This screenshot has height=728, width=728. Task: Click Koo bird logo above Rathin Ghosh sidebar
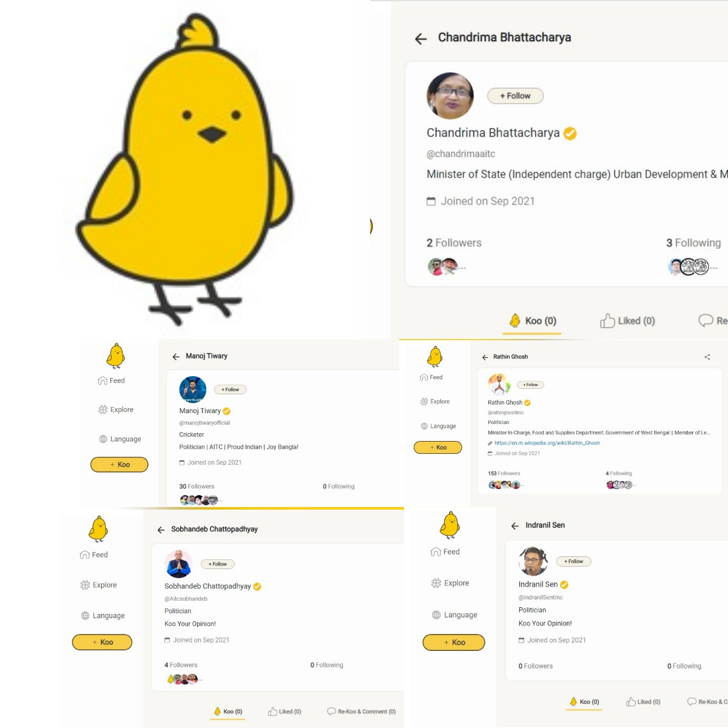tap(435, 357)
